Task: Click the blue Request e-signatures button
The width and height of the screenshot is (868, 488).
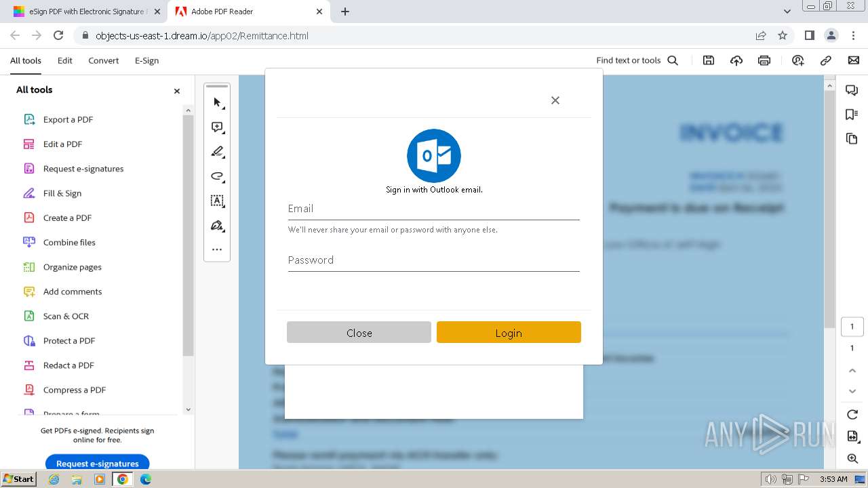Action: pyautogui.click(x=98, y=463)
